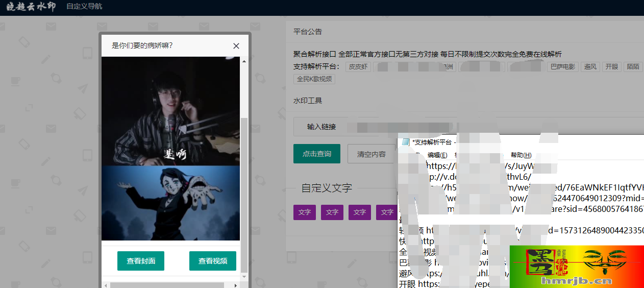Click the horizontal scrollbar left arrow

(106, 285)
